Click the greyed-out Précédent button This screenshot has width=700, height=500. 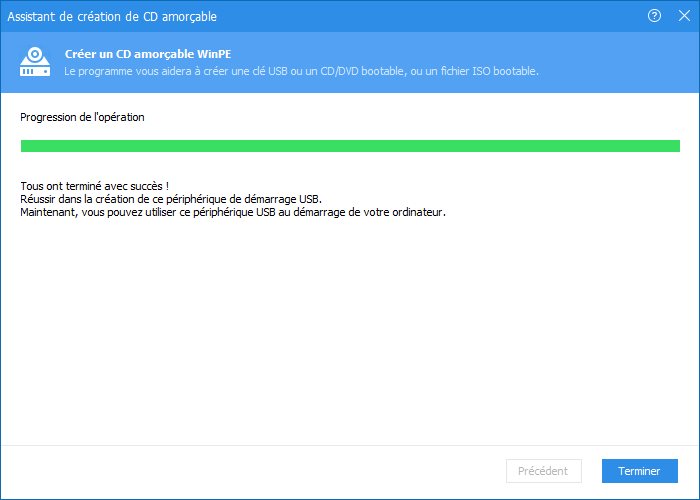tap(543, 471)
